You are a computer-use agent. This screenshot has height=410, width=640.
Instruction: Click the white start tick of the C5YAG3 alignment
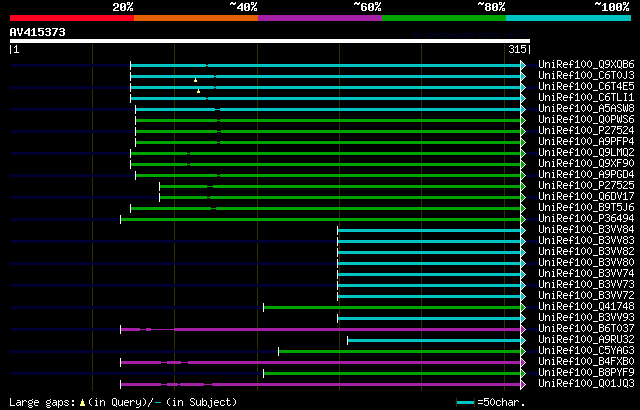pos(278,351)
